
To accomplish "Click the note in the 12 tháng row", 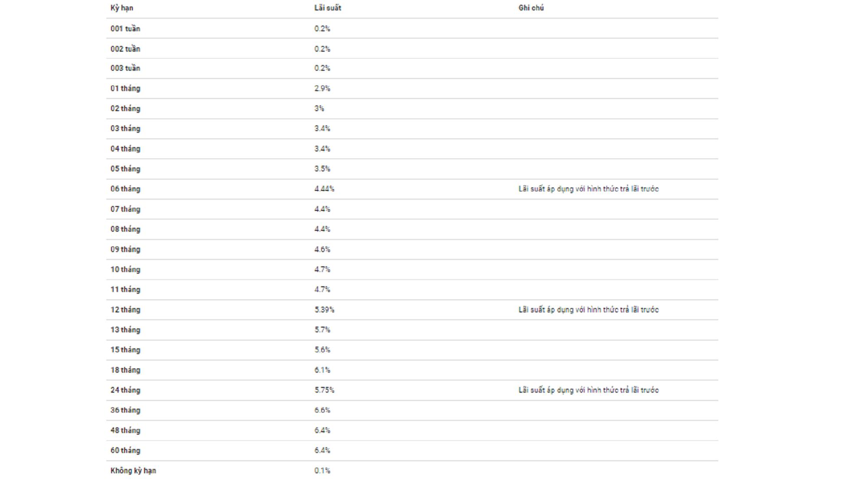I will (x=588, y=310).
